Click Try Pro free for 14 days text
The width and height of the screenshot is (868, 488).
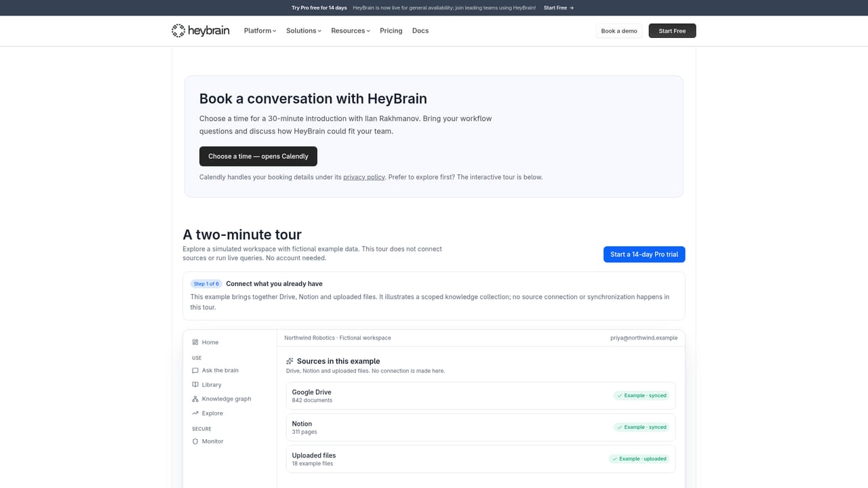(x=319, y=8)
